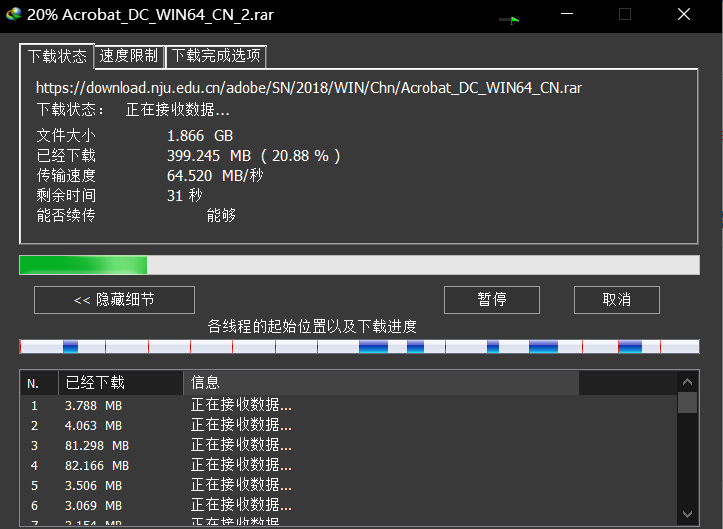Switch to the 下载状态 tab
The image size is (723, 529).
[57, 56]
